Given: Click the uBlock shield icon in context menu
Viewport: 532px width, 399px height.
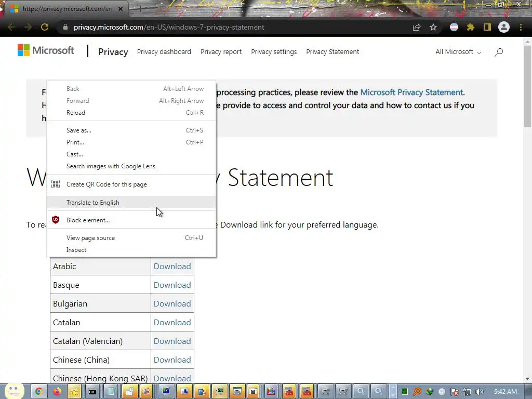Looking at the screenshot, I should [x=56, y=220].
